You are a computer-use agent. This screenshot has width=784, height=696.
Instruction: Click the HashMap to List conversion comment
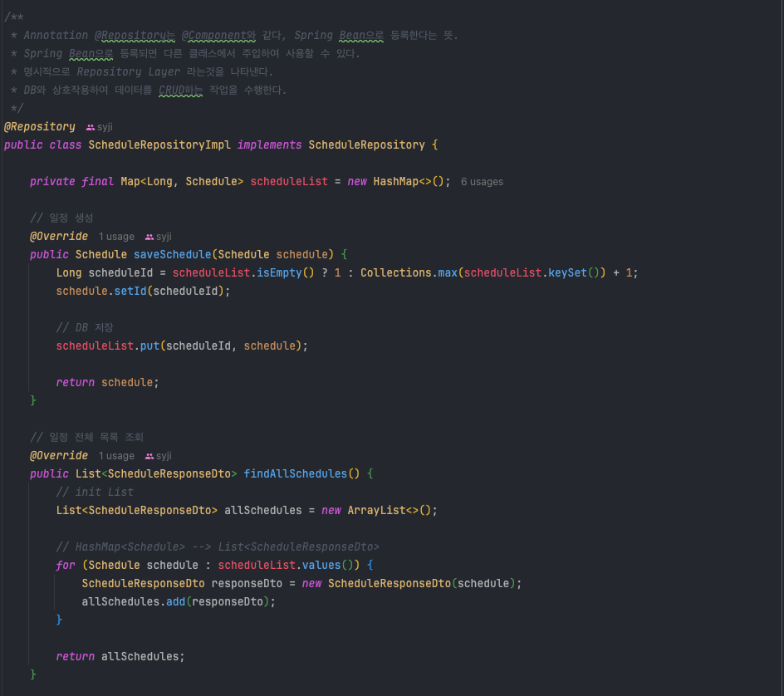tap(218, 547)
